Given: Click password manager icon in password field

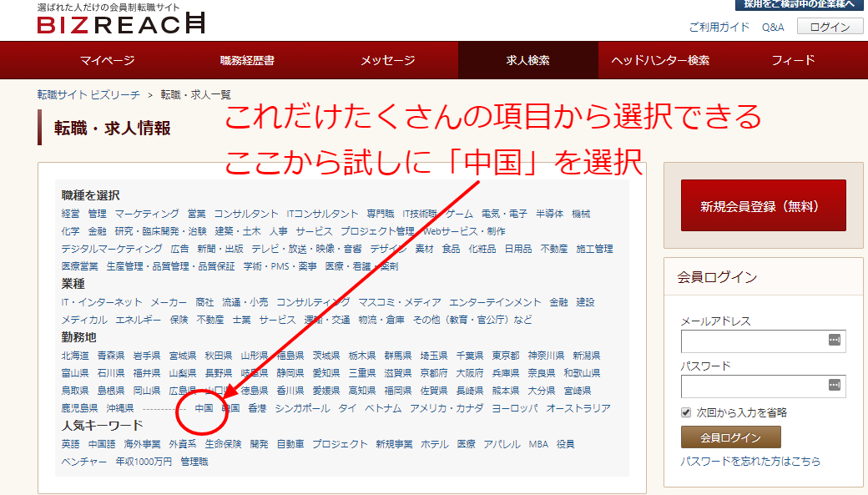Looking at the screenshot, I should (834, 385).
